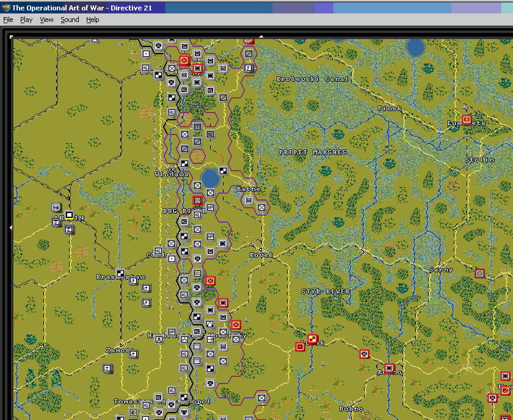The width and height of the screenshot is (513, 420).
Task: Select the person-symbol counter below the Hrubieszow MP counter
Action: [x=159, y=339]
